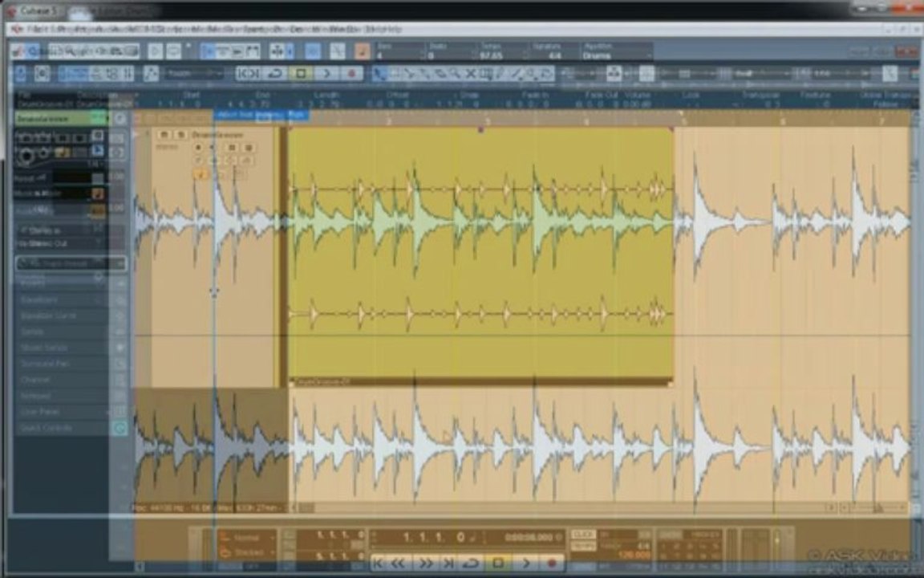This screenshot has width=924, height=578.
Task: Select the Range Selection tool
Action: click(395, 74)
